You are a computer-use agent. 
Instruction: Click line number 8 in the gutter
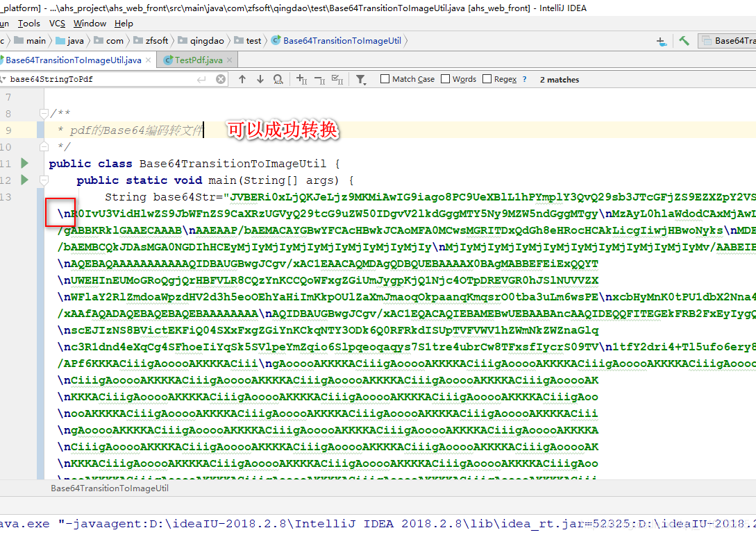click(x=8, y=114)
